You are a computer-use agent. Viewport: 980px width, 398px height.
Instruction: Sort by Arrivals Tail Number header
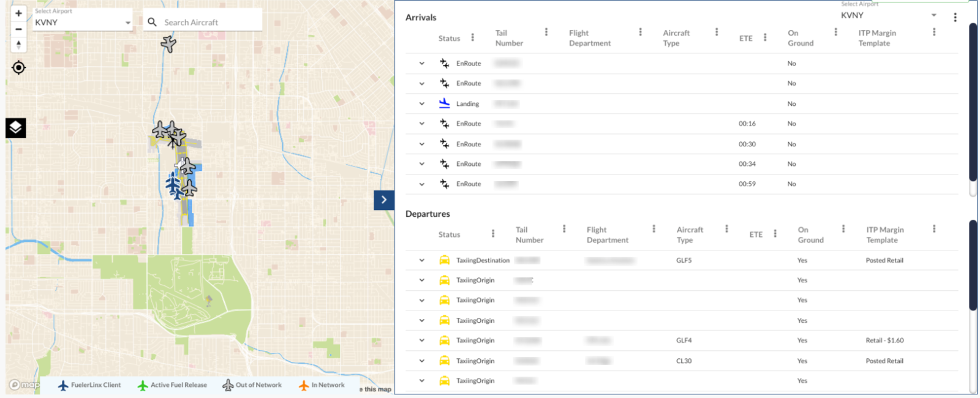coord(509,38)
